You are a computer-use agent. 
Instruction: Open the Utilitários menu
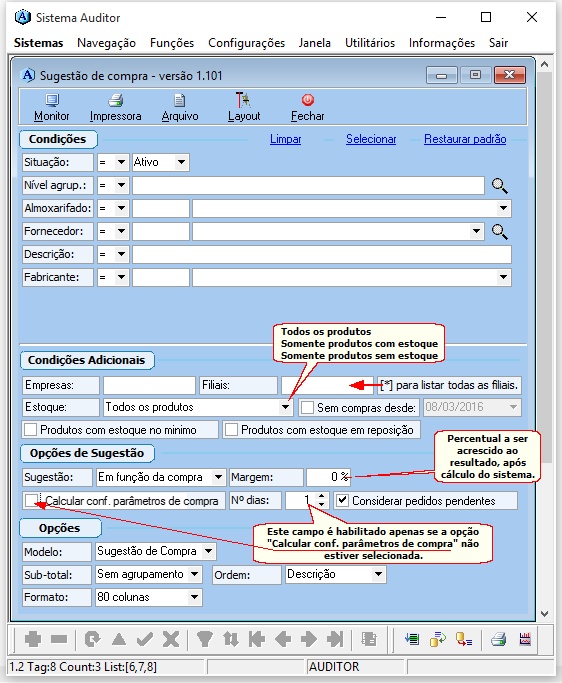tap(369, 43)
